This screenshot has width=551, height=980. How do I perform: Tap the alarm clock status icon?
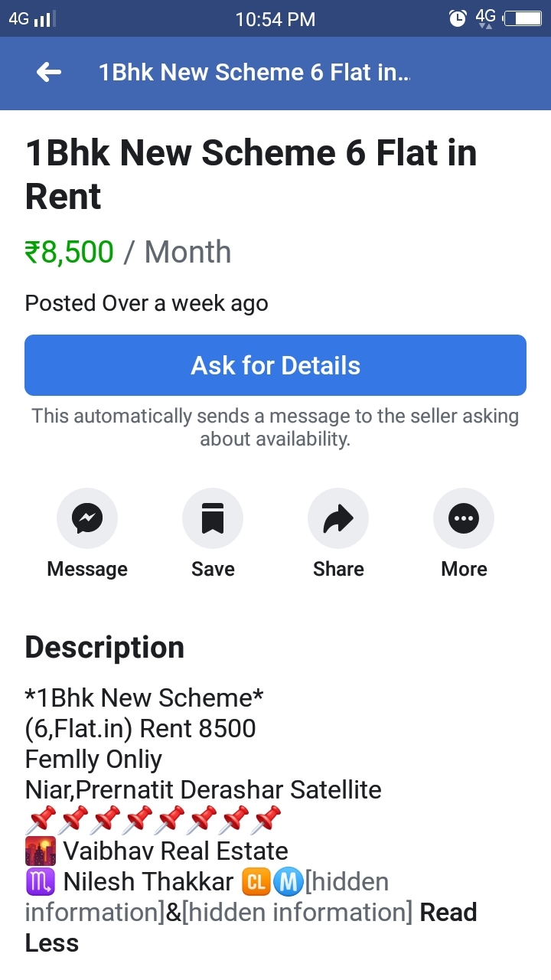(458, 18)
